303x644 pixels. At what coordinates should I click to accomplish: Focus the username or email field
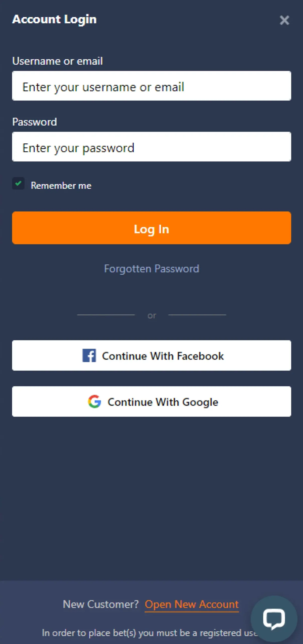pos(151,86)
